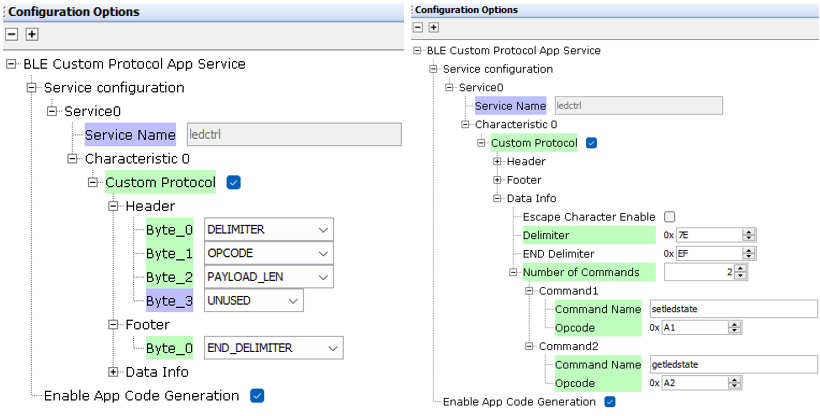
Task: Collapse Service configuration node in right panel
Action: click(x=434, y=69)
